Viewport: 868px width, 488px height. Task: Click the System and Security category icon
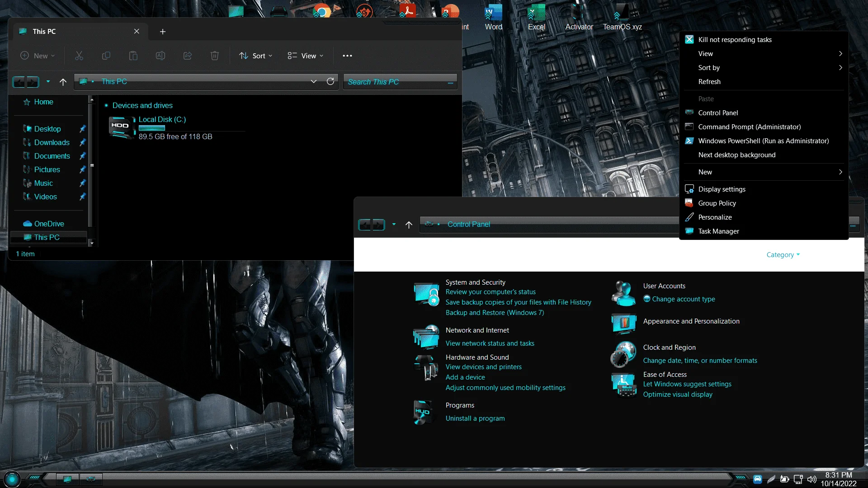click(x=426, y=295)
